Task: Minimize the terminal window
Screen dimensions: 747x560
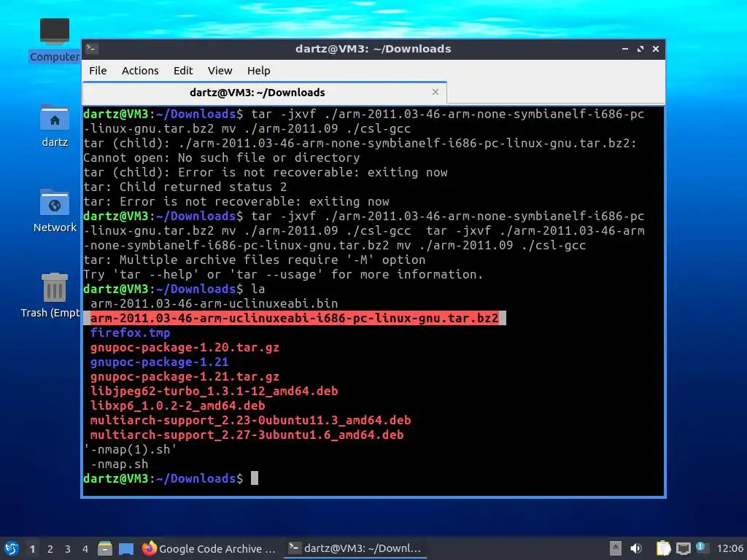Action: pyautogui.click(x=625, y=49)
